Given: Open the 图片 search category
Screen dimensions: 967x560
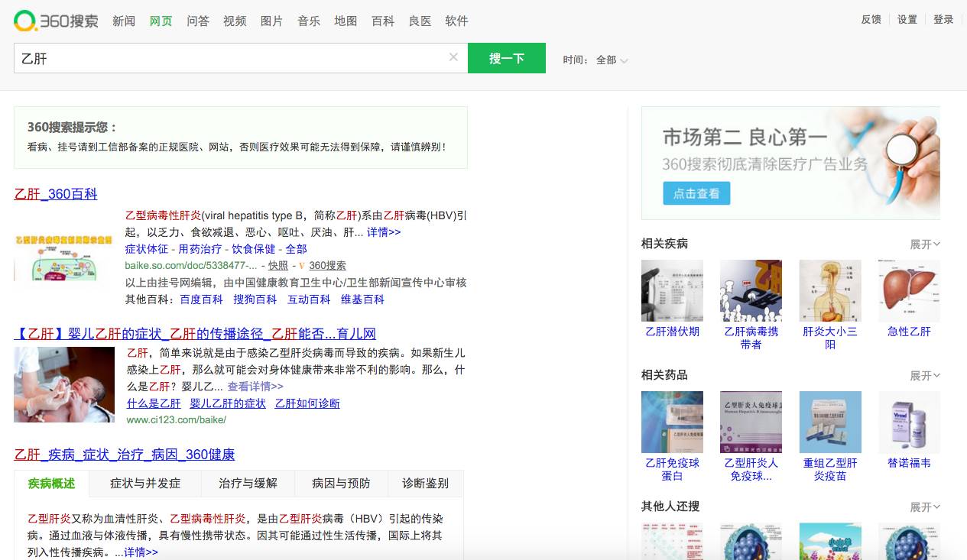Looking at the screenshot, I should 271,21.
